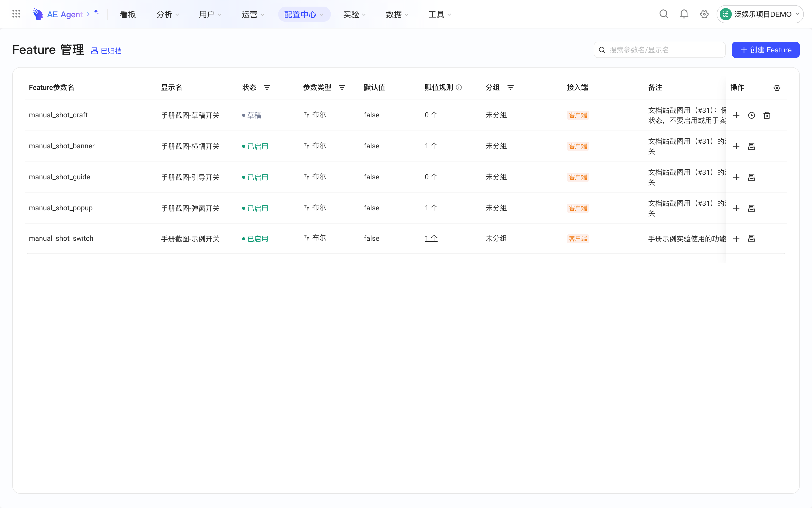Viewport: 812px width, 508px height.
Task: Filter by 分组 column icon
Action: click(x=510, y=88)
